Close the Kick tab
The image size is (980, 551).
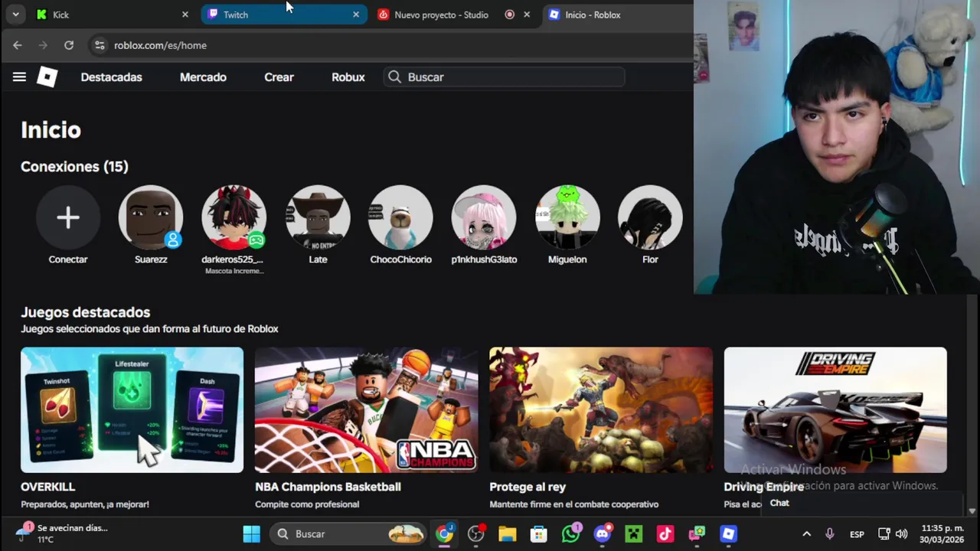(185, 15)
